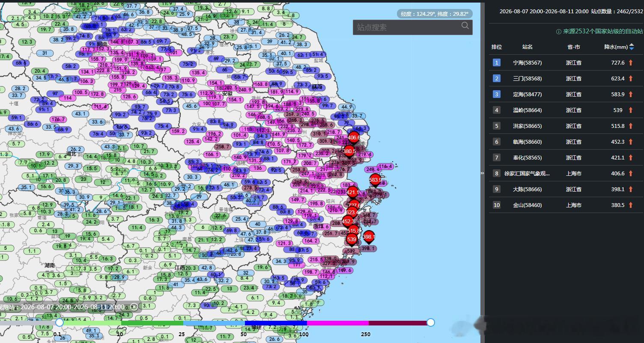Click the orange up arrow in the 宁海 row
644x343 pixels.
pos(631,63)
